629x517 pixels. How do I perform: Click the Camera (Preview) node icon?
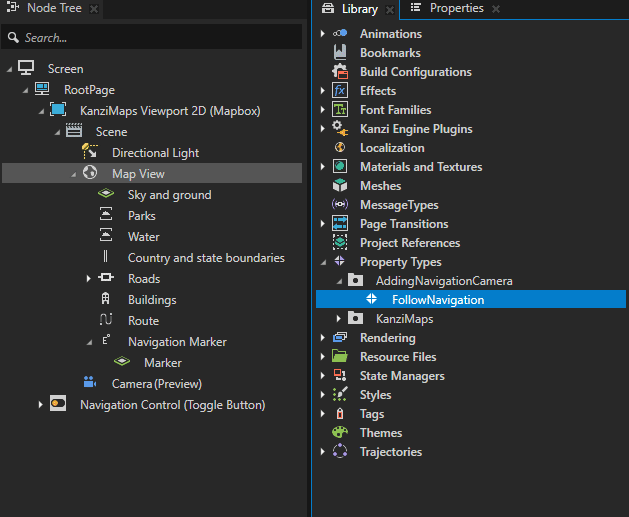click(89, 383)
